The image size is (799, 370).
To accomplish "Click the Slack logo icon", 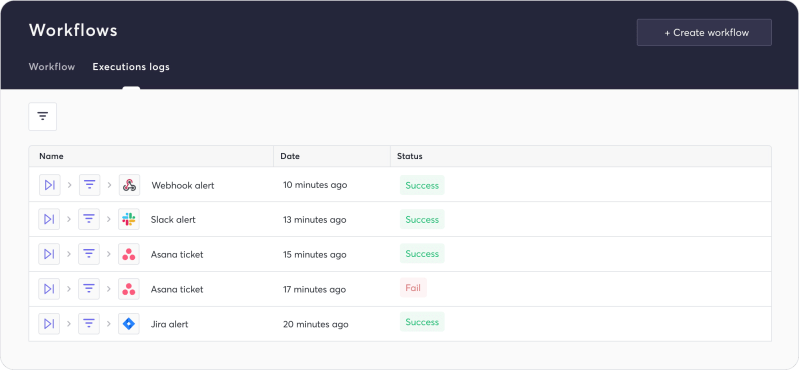I will tap(129, 219).
